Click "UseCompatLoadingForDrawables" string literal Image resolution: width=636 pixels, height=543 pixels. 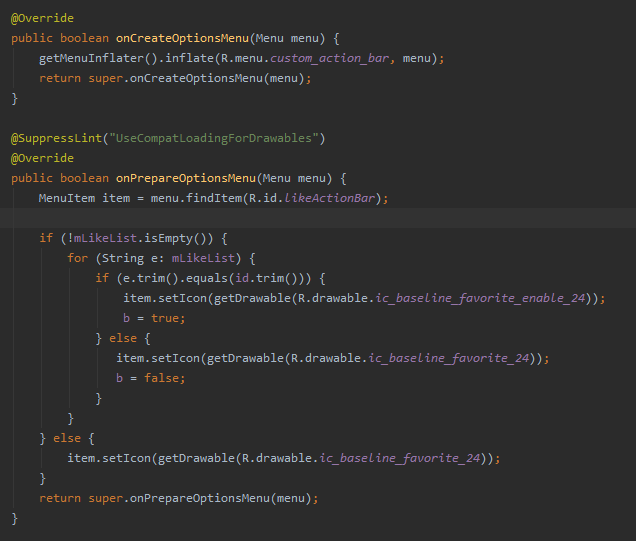pos(214,138)
